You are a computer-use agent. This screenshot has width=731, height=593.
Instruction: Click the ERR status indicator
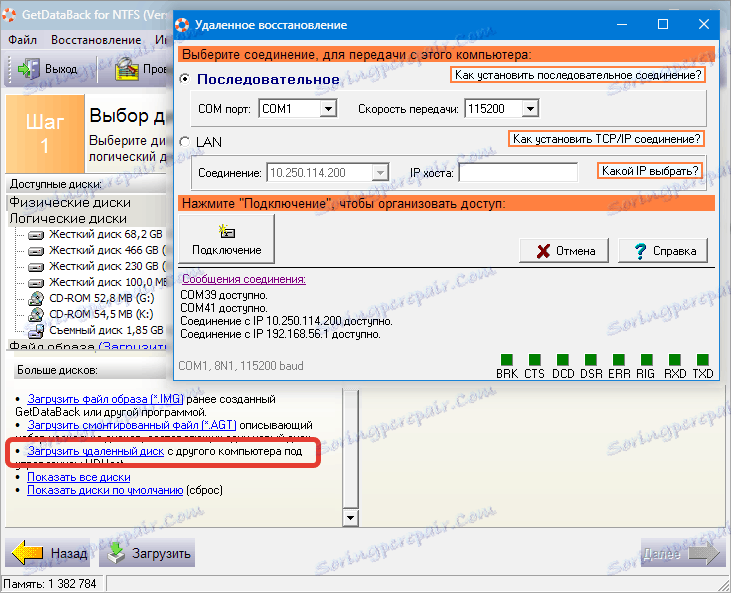619,359
